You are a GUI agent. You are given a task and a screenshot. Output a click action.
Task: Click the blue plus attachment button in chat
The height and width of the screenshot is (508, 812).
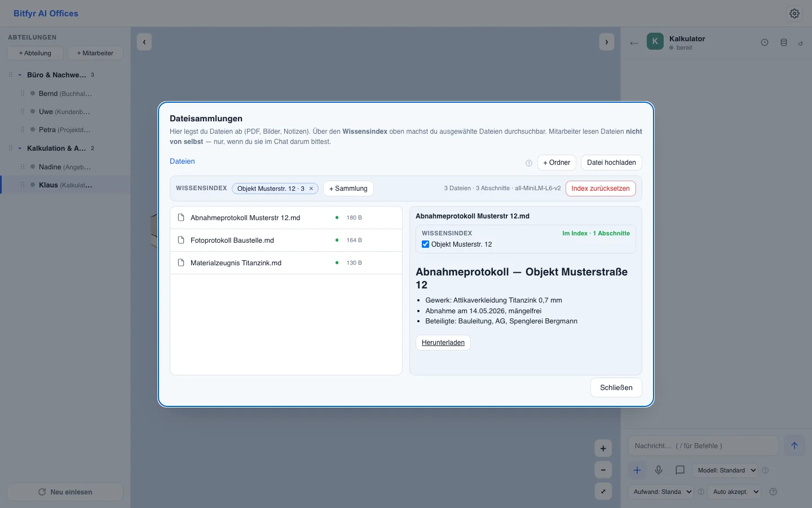click(637, 470)
